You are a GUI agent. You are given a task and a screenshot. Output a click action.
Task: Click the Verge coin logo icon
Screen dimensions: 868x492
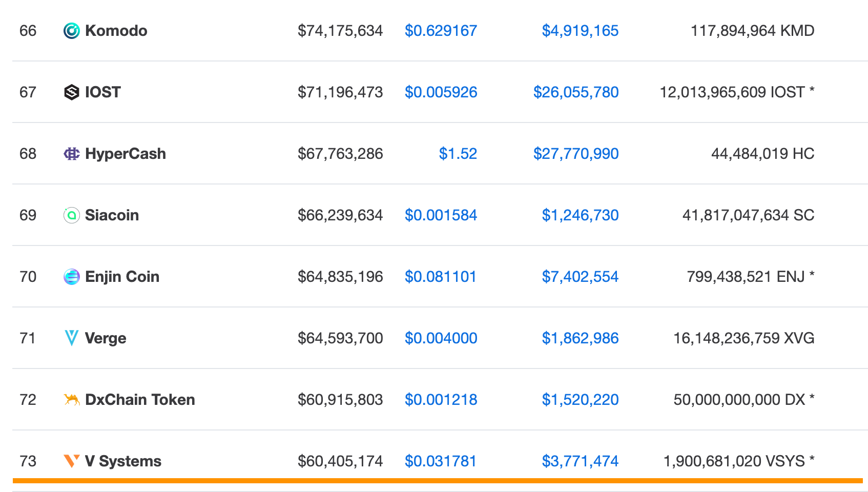tap(72, 338)
